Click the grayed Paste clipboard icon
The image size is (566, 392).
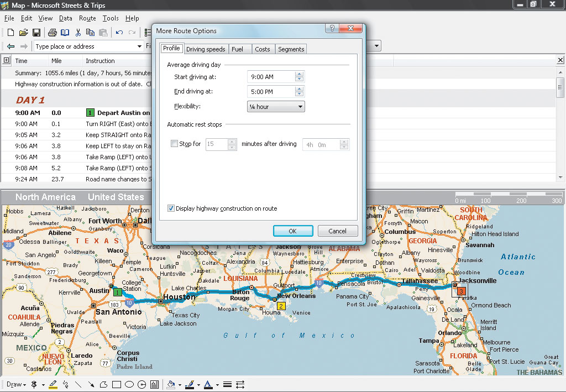coord(103,33)
